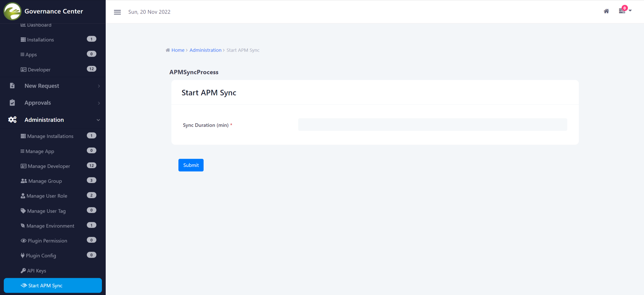The image size is (644, 295).
Task: Click the API Keys key icon
Action: [x=23, y=271]
